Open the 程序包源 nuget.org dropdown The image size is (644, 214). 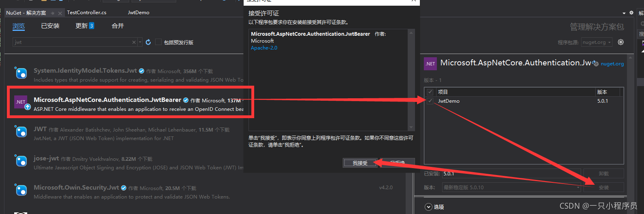coord(596,42)
